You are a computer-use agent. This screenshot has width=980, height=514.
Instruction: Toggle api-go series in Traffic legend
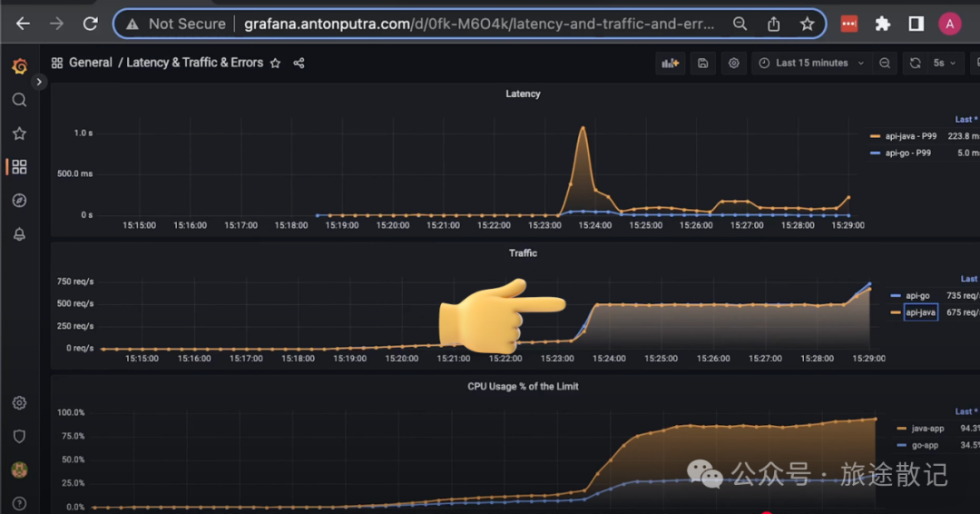pos(917,295)
